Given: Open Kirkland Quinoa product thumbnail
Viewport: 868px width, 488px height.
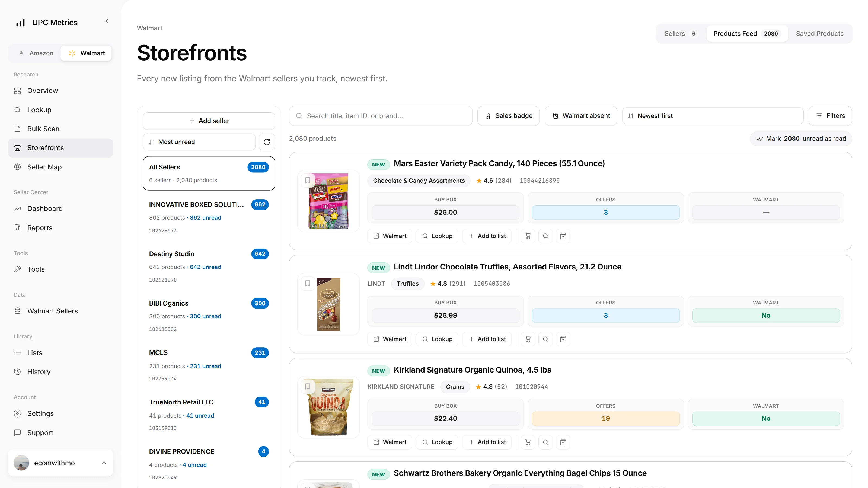Looking at the screenshot, I should click(328, 407).
